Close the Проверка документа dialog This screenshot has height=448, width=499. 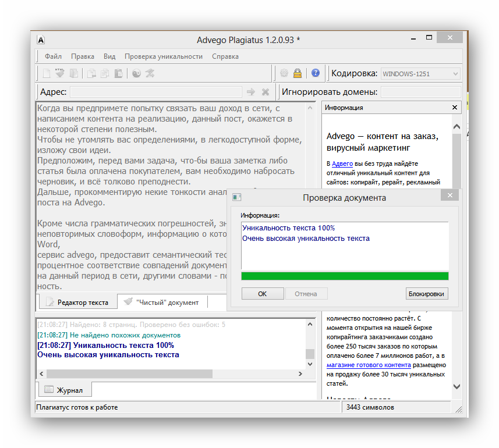(450, 195)
